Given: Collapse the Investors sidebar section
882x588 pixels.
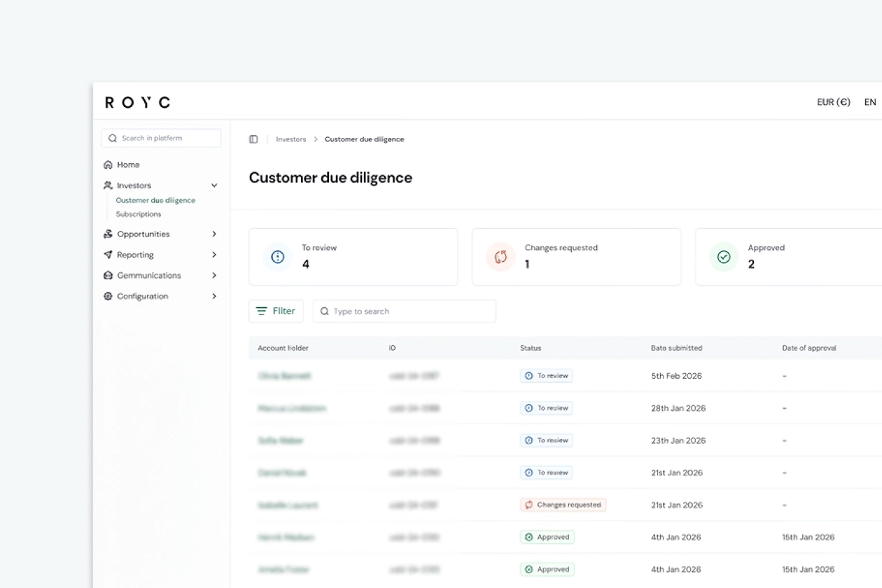Looking at the screenshot, I should (x=214, y=185).
